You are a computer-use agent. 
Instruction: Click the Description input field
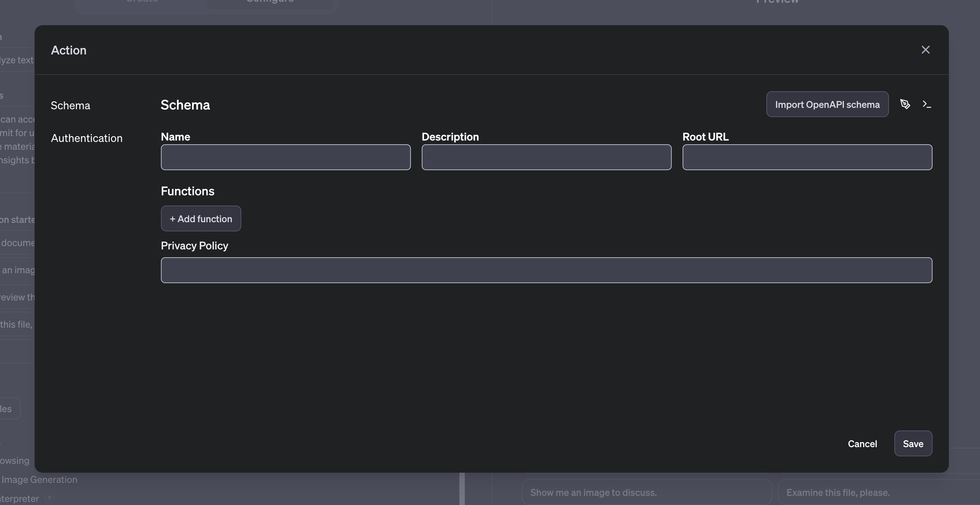[546, 157]
